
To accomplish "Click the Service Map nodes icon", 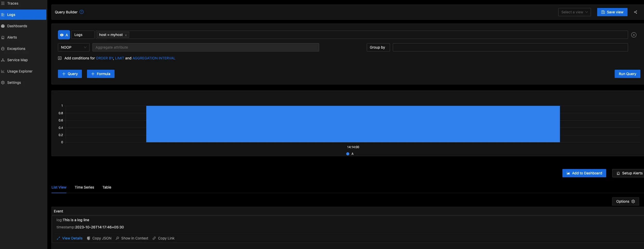I will click(x=3, y=60).
